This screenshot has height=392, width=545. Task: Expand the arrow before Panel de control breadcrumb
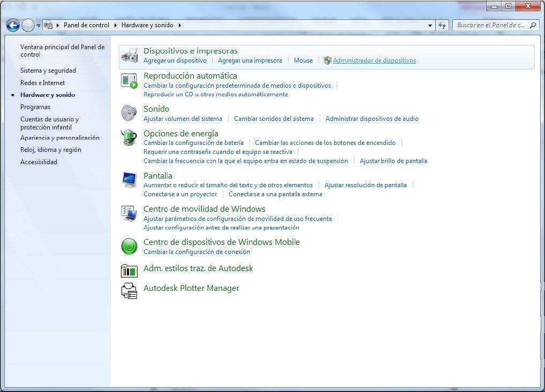pyautogui.click(x=58, y=25)
